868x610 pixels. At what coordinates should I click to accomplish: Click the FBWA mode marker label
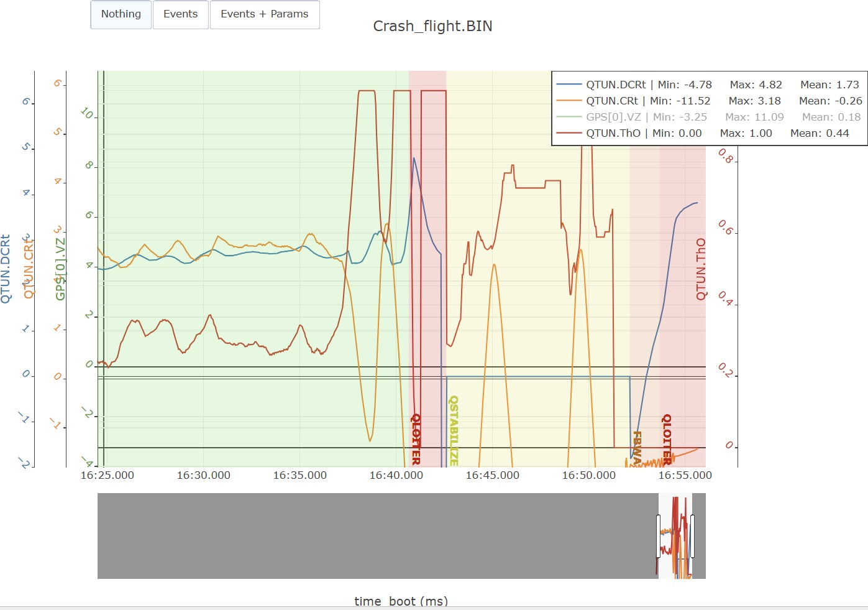click(637, 448)
